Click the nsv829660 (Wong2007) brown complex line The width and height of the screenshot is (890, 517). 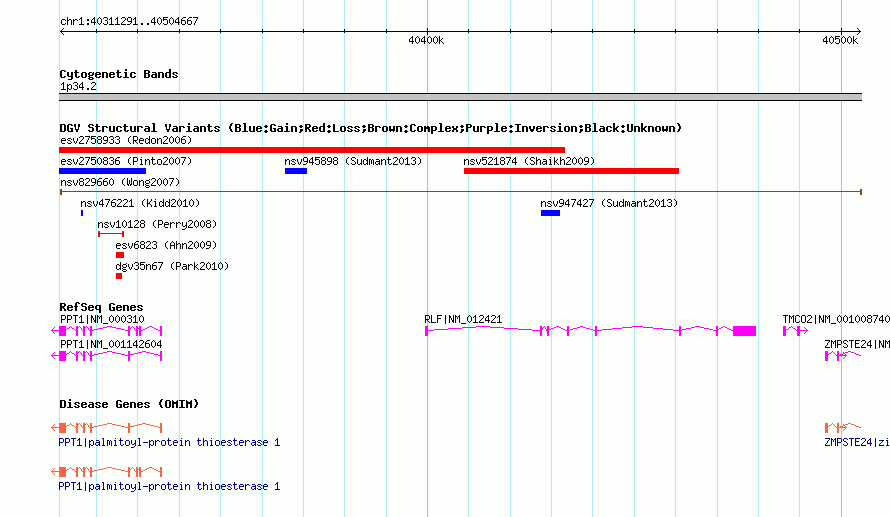(460, 192)
